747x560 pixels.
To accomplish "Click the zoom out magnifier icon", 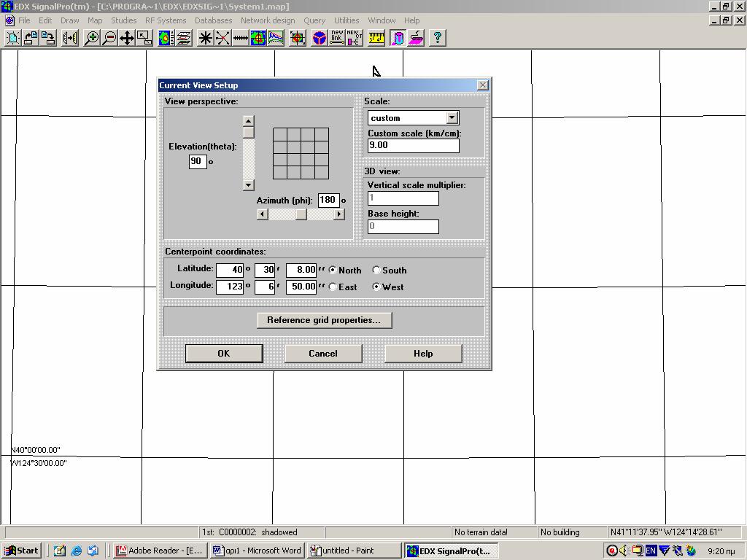I will coord(109,38).
